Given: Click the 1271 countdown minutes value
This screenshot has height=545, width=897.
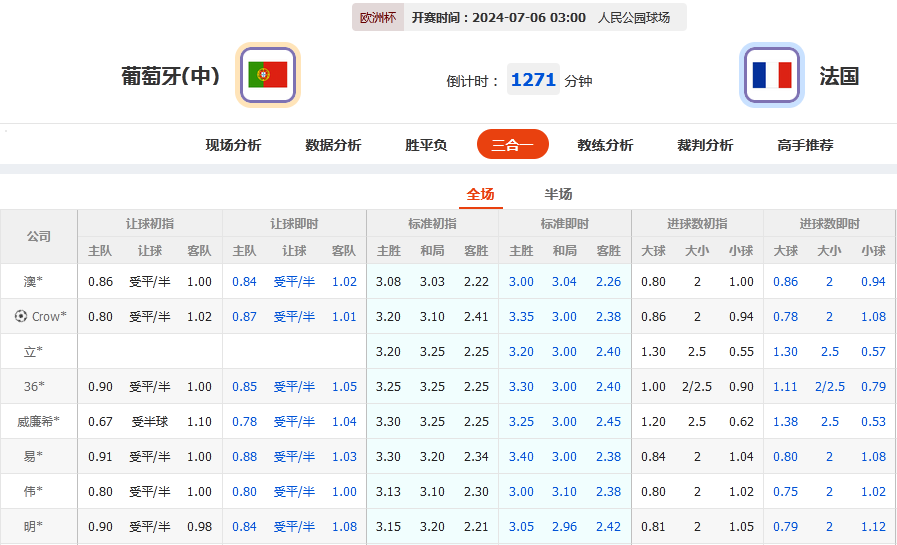Looking at the screenshot, I should (533, 79).
